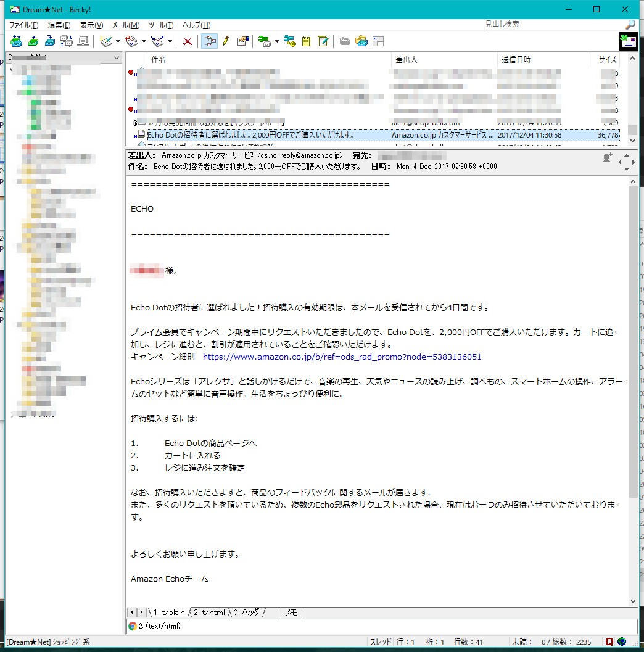Open the ツール(T) menu
This screenshot has width=644, height=652.
point(161,25)
